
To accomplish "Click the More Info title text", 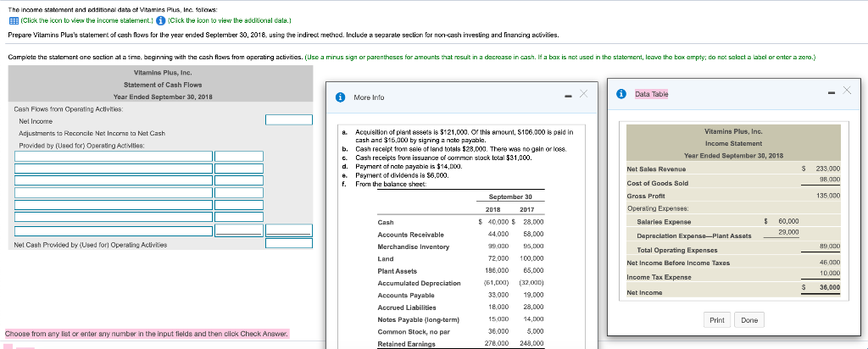I will 369,97.
